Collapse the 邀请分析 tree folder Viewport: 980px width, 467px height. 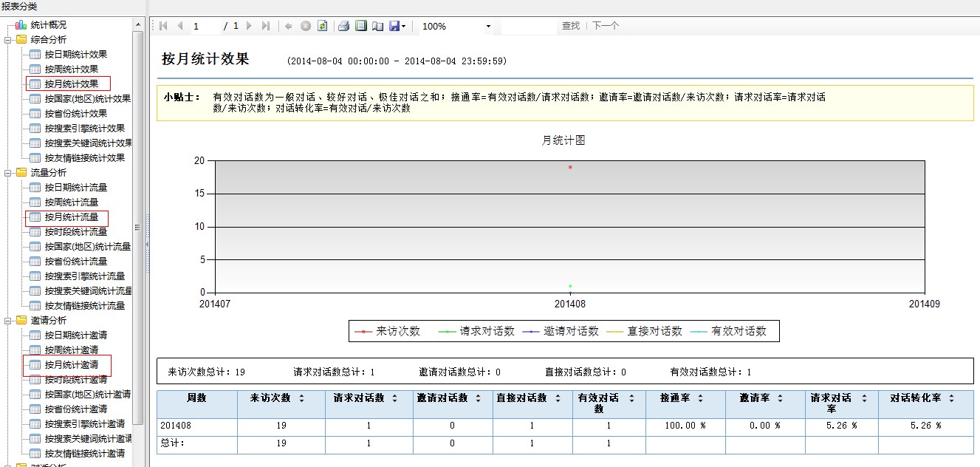pyautogui.click(x=7, y=321)
